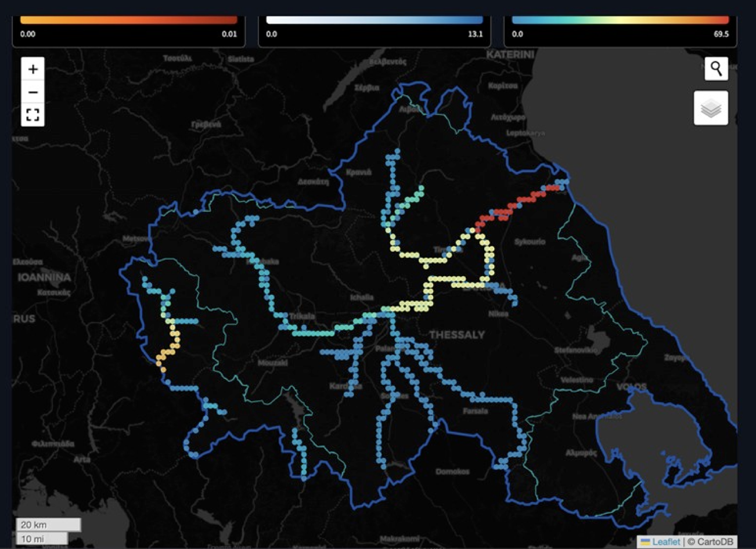Click the IOANNINA city label

pos(44,277)
